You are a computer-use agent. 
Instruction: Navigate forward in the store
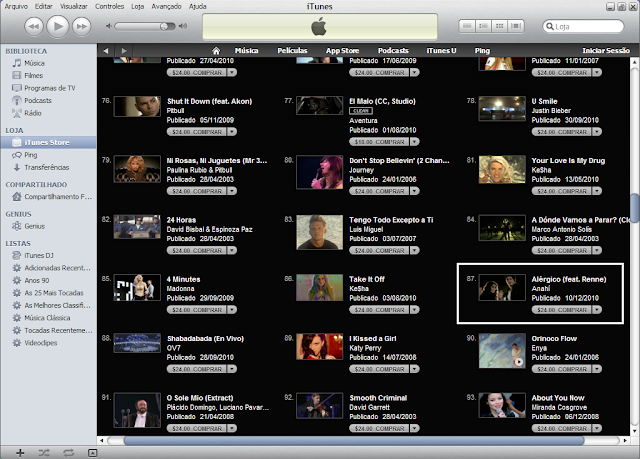pyautogui.click(x=124, y=51)
